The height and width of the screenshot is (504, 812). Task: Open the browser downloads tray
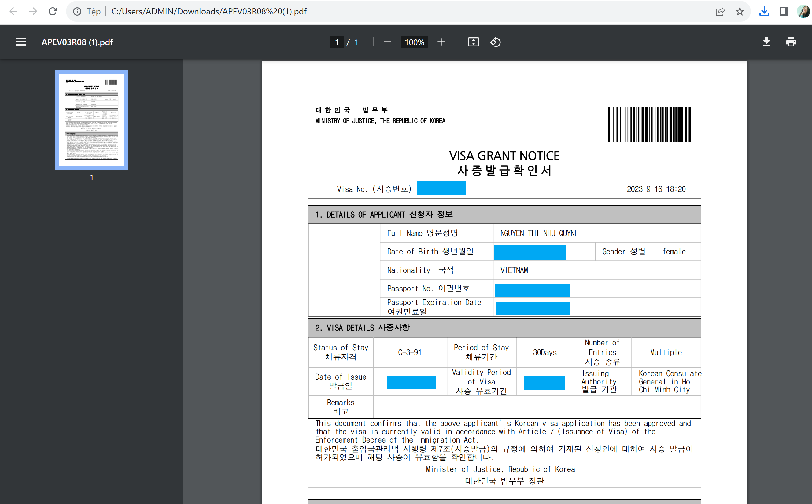coord(764,11)
